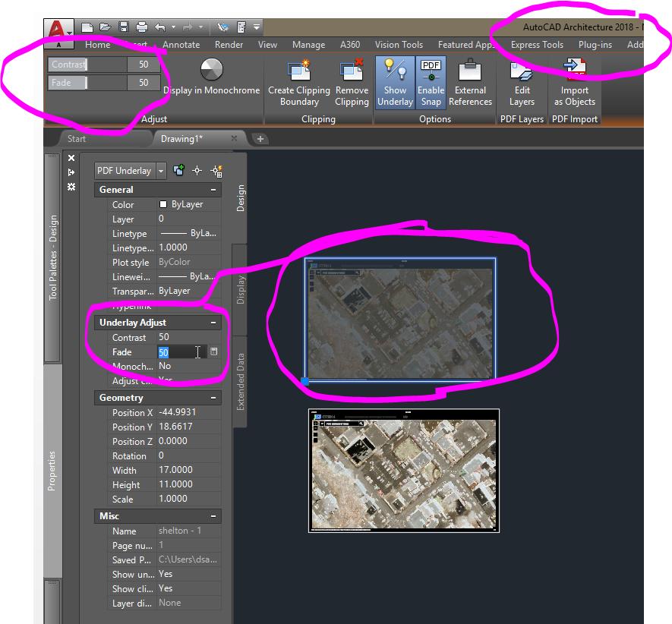Click the blue grip on selected underlay
This screenshot has width=672, height=624.
tap(305, 380)
